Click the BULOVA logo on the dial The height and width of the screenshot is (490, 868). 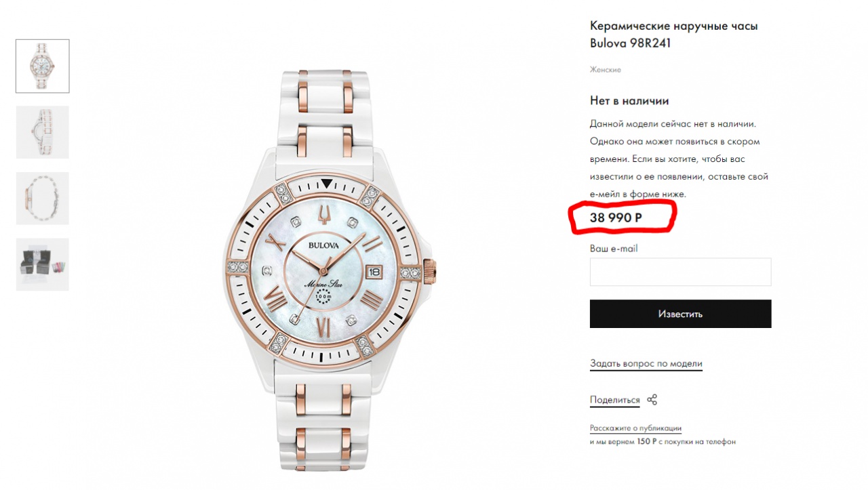323,245
